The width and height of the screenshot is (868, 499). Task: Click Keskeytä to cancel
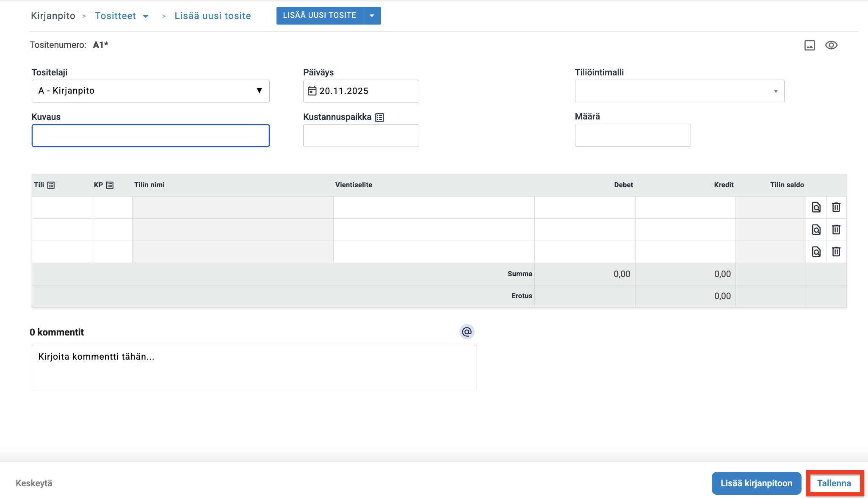34,483
